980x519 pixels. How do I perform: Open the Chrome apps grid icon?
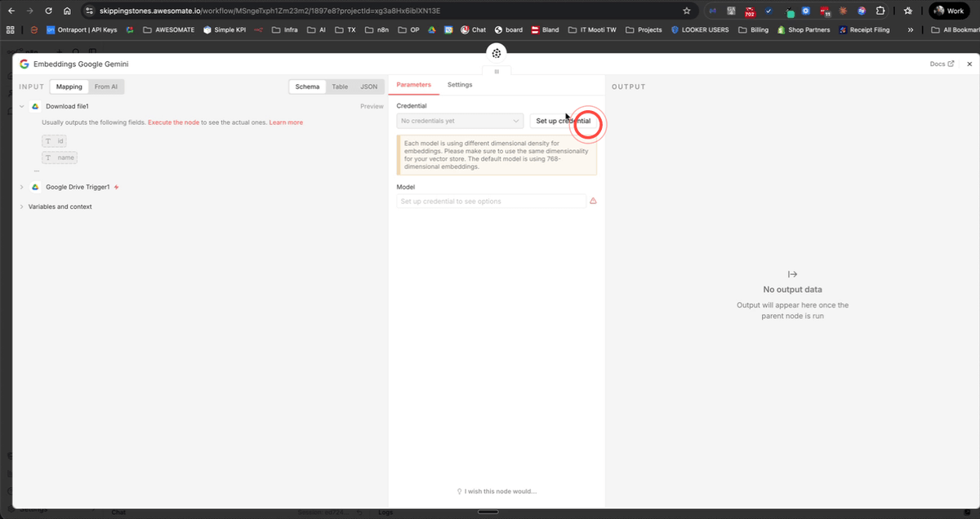tap(11, 29)
